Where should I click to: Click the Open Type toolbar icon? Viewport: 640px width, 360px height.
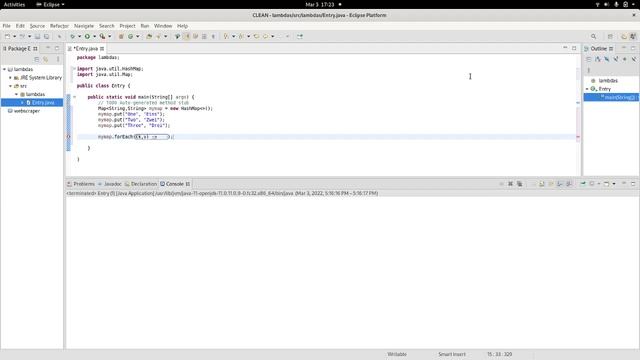click(149, 36)
